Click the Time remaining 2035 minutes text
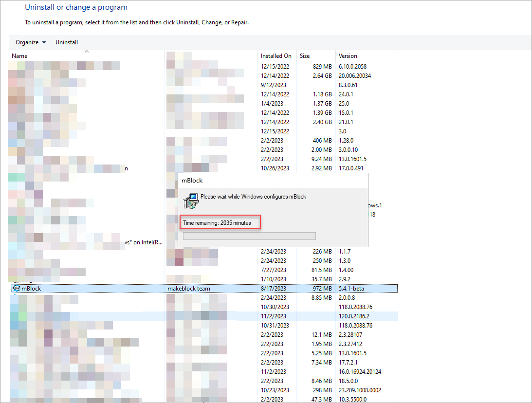Screen dimensions: 532x403 point(217,223)
